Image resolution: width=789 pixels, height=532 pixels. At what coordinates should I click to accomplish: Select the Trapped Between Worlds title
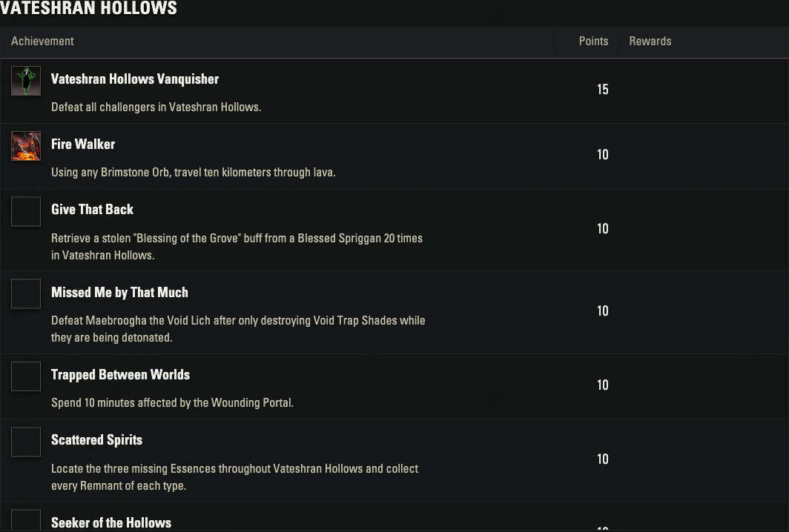point(121,375)
